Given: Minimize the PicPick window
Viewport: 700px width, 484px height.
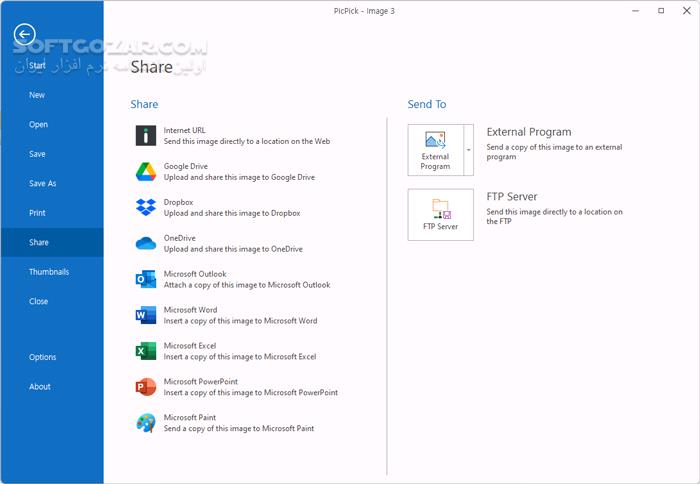Looking at the screenshot, I should pos(636,11).
